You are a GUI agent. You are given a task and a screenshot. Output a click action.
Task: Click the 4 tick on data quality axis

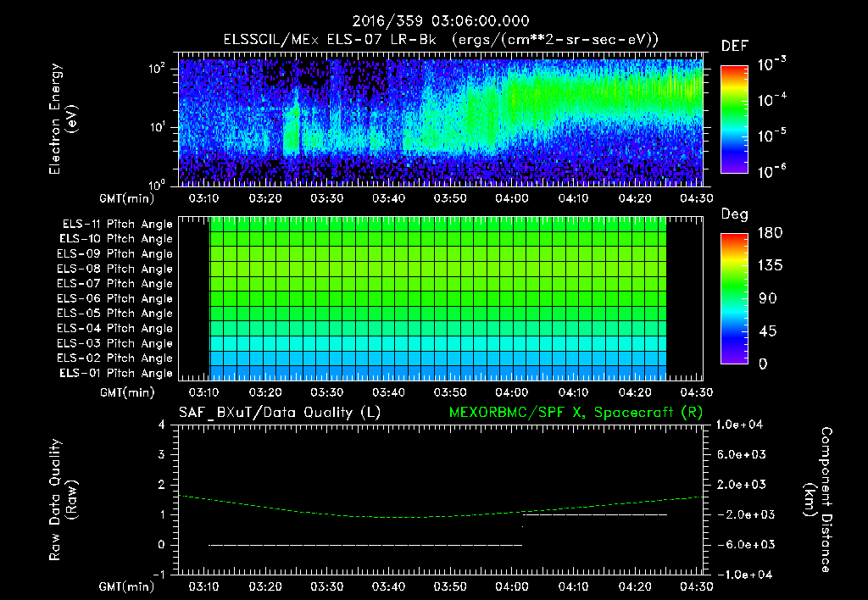tap(162, 425)
